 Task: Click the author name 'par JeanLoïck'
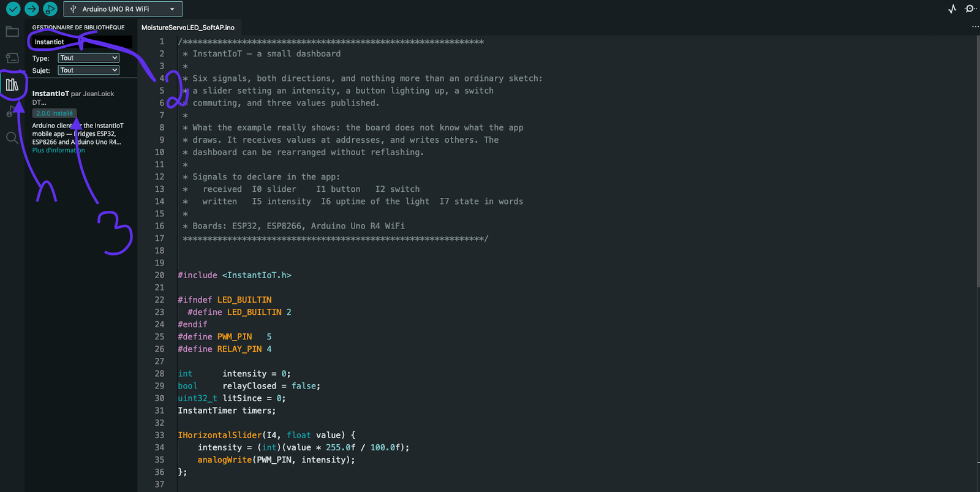[x=92, y=94]
